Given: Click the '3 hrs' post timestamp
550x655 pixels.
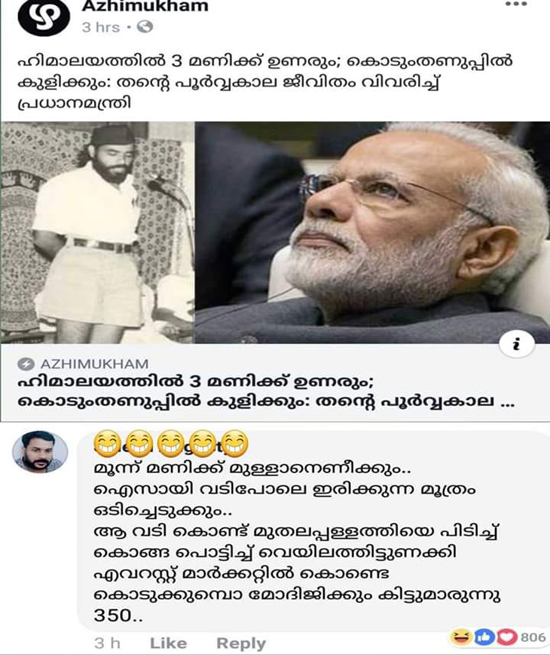Looking at the screenshot, I should (x=101, y=27).
